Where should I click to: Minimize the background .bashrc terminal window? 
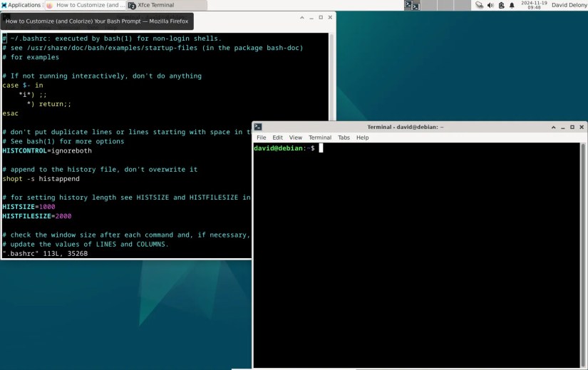pyautogui.click(x=311, y=17)
